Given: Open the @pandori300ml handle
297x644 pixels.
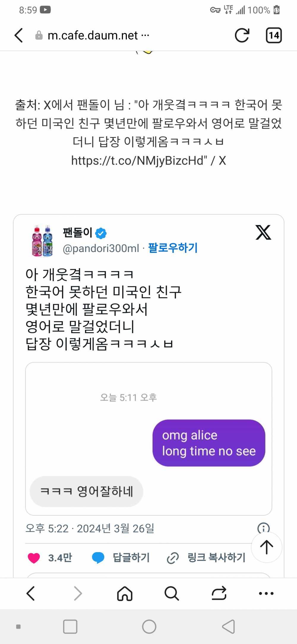Looking at the screenshot, I should [x=101, y=248].
